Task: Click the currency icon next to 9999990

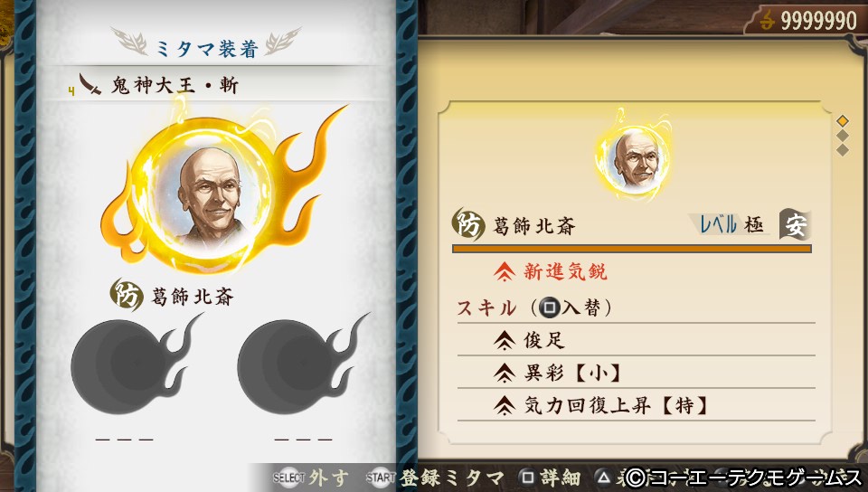Action: click(x=767, y=21)
